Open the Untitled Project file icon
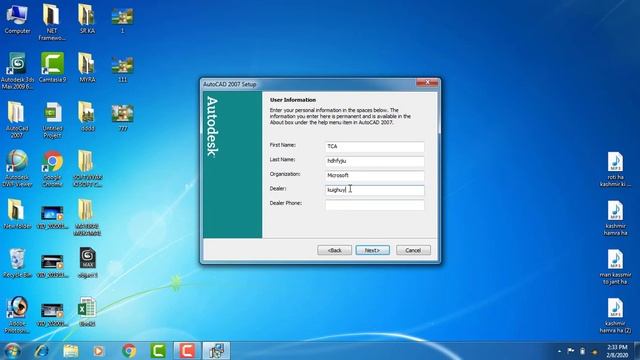640x360 pixels. point(52,119)
